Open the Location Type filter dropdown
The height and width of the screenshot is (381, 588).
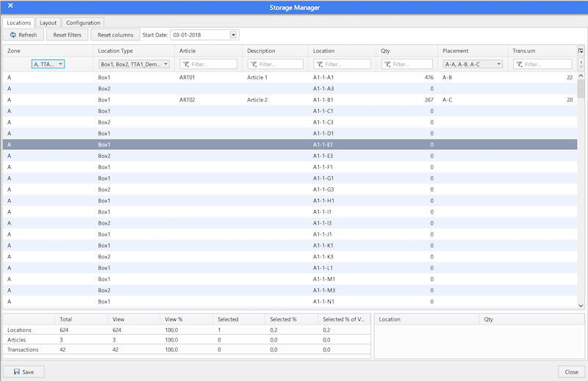click(134, 64)
